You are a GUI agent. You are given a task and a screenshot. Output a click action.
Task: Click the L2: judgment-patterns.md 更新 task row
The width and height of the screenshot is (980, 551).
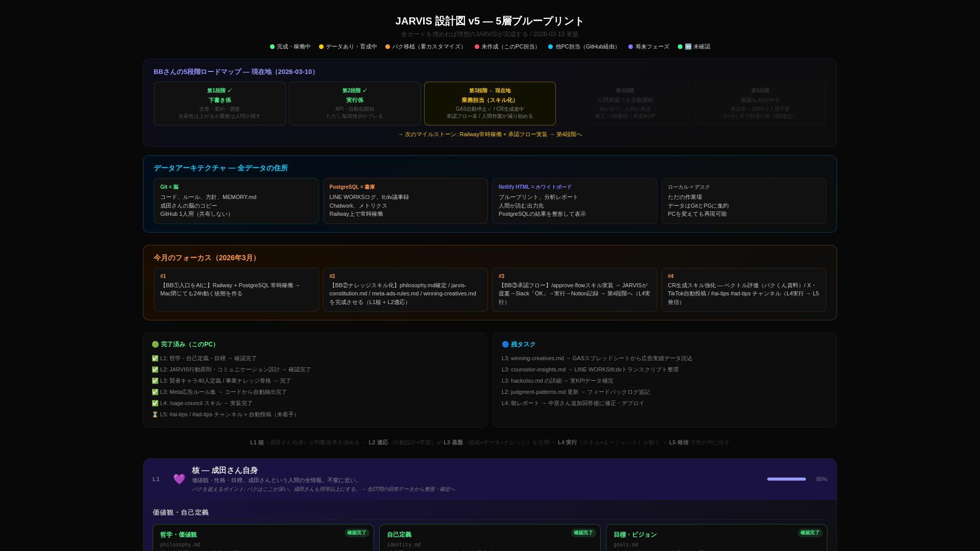click(665, 392)
